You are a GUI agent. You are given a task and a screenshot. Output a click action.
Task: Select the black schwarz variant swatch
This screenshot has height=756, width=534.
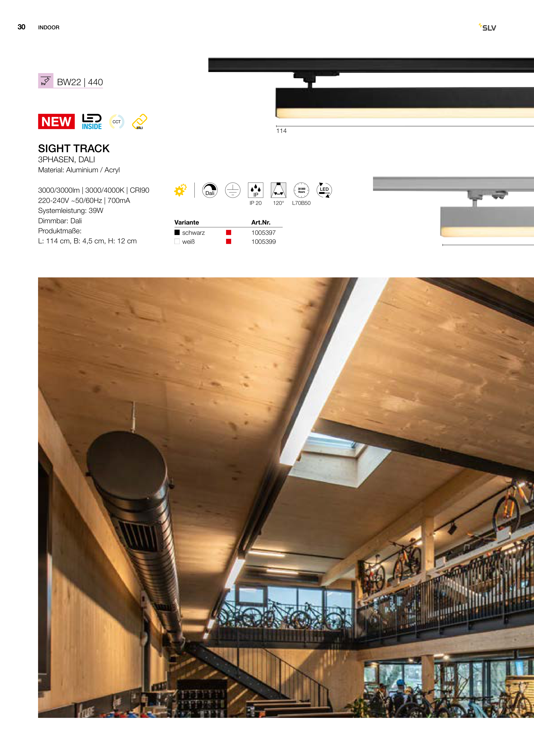[177, 232]
